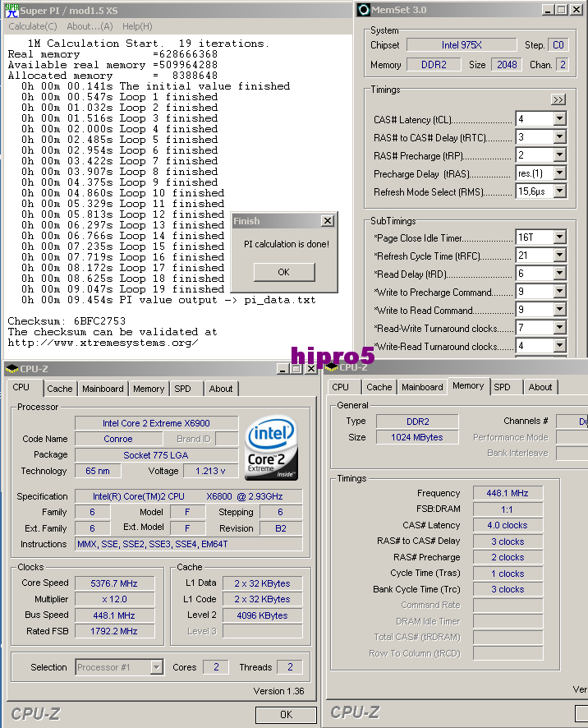
Task: Click the Rated FSB 1792.2 MHz value
Action: click(114, 631)
